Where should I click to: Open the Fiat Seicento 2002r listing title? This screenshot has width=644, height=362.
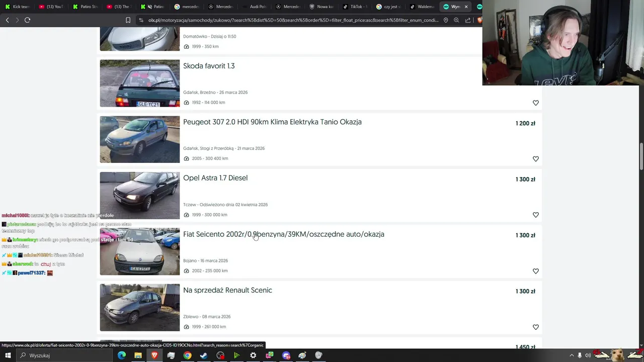(x=284, y=234)
